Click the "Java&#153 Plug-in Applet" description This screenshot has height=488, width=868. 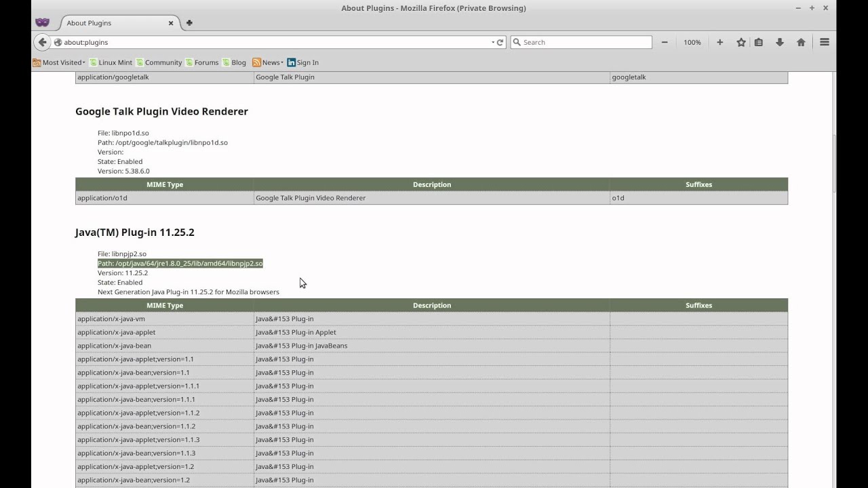pos(296,332)
